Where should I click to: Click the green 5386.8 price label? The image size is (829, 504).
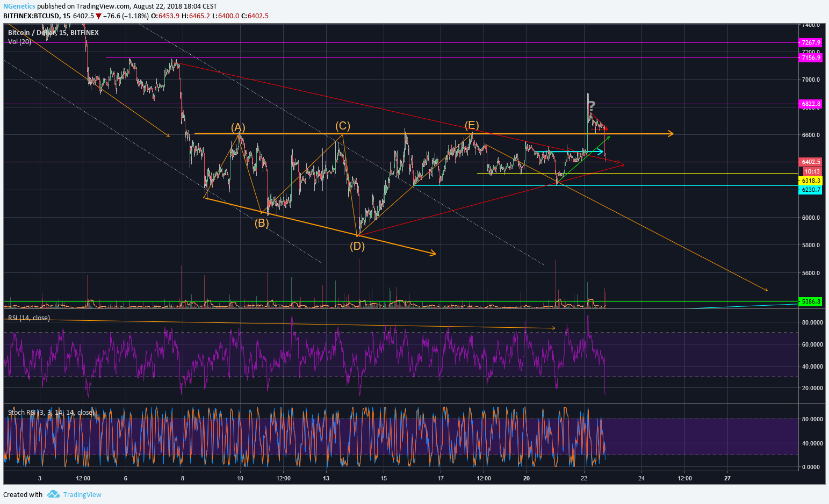(811, 302)
